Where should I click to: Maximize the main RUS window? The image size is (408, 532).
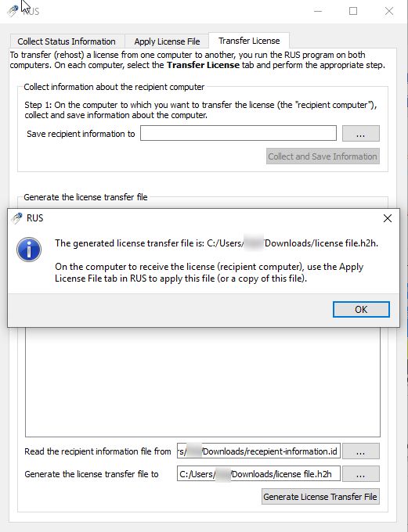pos(353,11)
